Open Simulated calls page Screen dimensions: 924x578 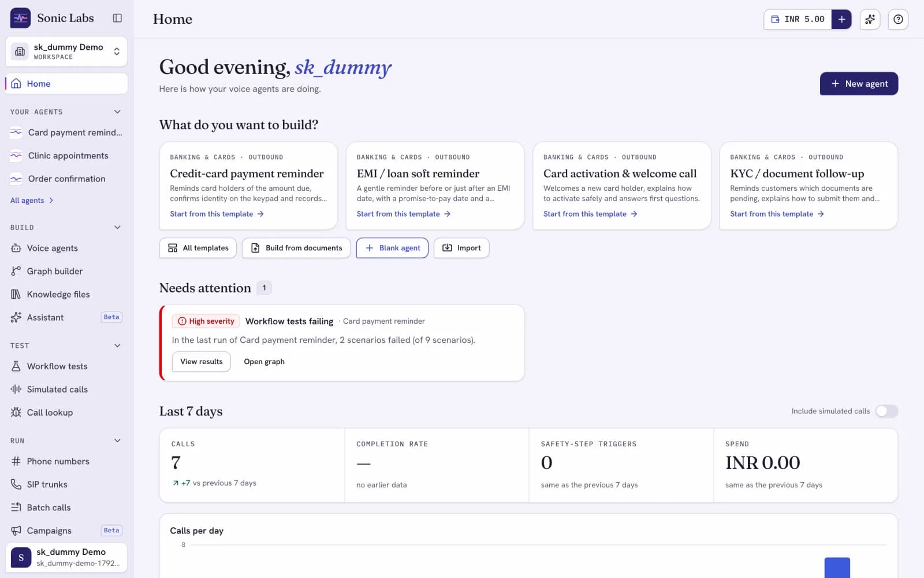[x=66, y=389]
